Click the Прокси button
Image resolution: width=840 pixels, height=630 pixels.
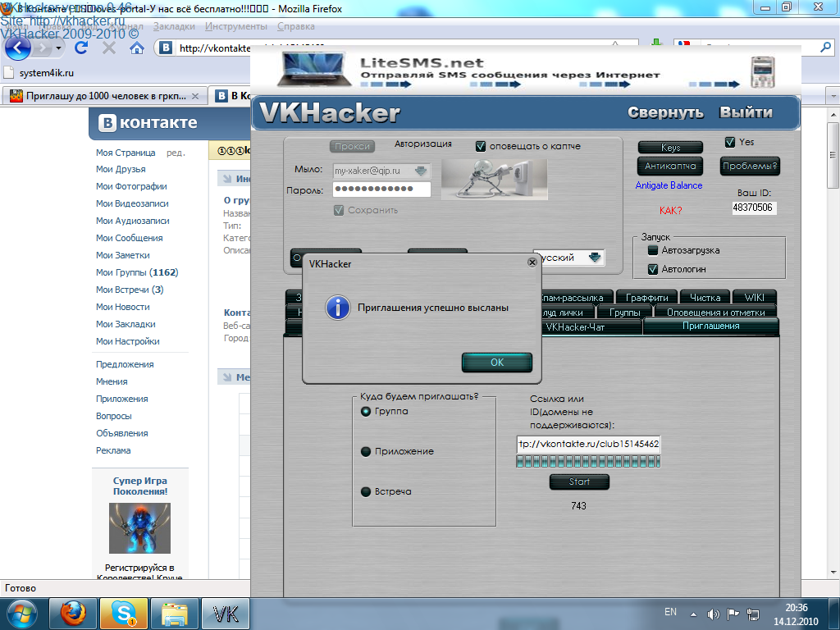click(352, 146)
